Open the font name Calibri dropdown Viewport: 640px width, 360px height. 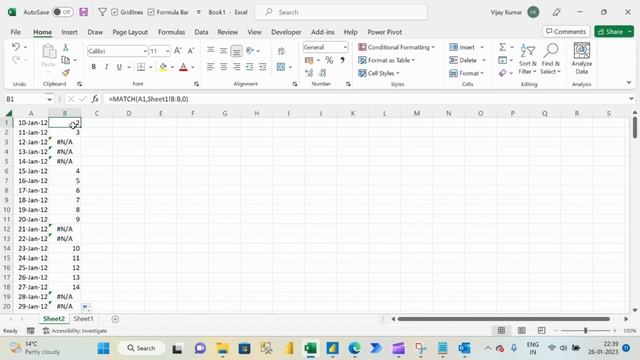pyautogui.click(x=145, y=51)
